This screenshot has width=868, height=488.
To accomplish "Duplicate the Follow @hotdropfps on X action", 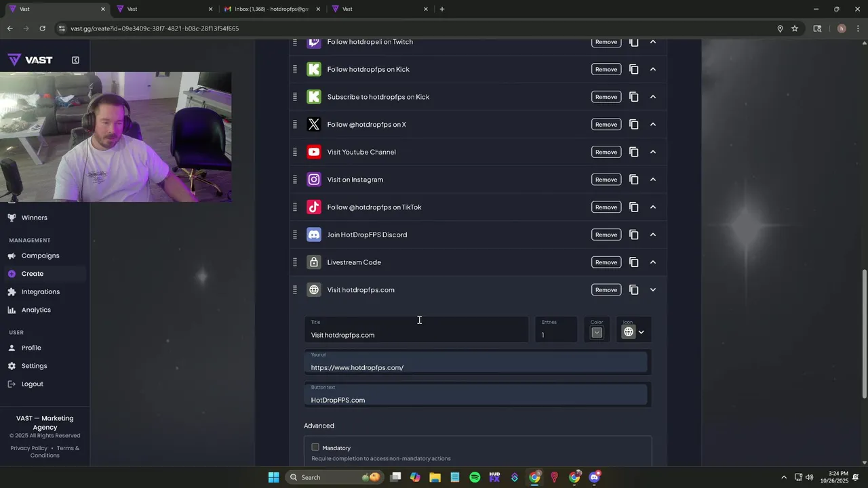I will pyautogui.click(x=633, y=125).
